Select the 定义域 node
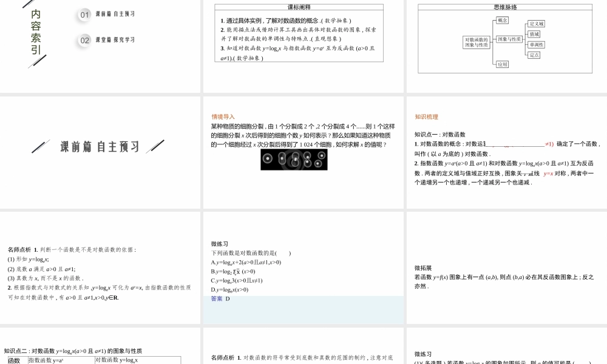Image resolution: width=607 pixels, height=364 pixels. click(x=537, y=24)
